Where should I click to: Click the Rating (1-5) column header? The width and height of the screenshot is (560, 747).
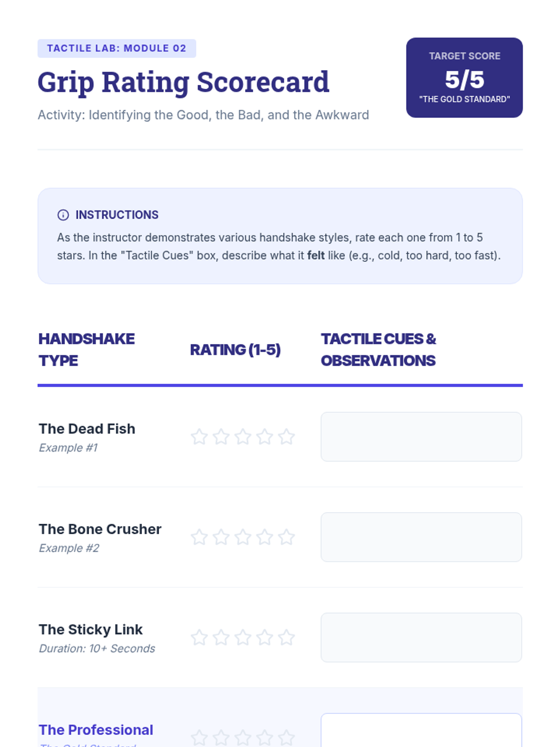click(x=235, y=350)
